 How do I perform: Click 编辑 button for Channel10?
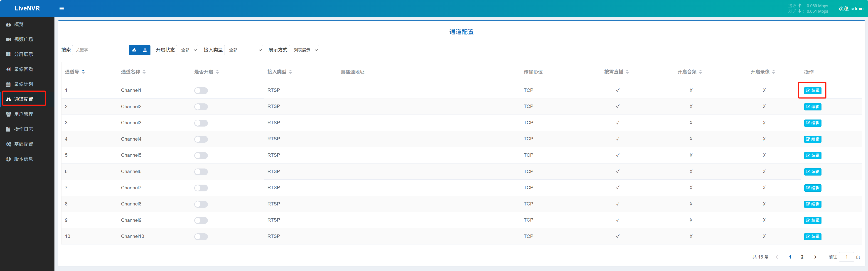813,237
